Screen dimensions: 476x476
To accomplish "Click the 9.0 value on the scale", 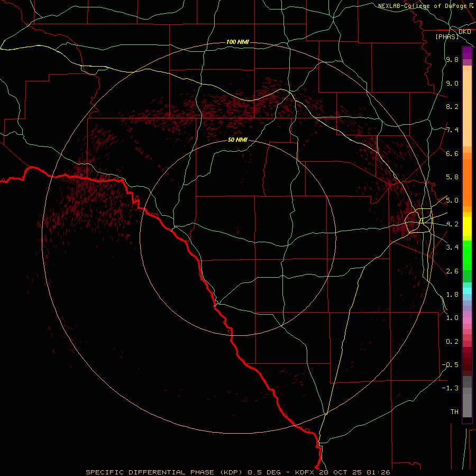I will point(452,84).
